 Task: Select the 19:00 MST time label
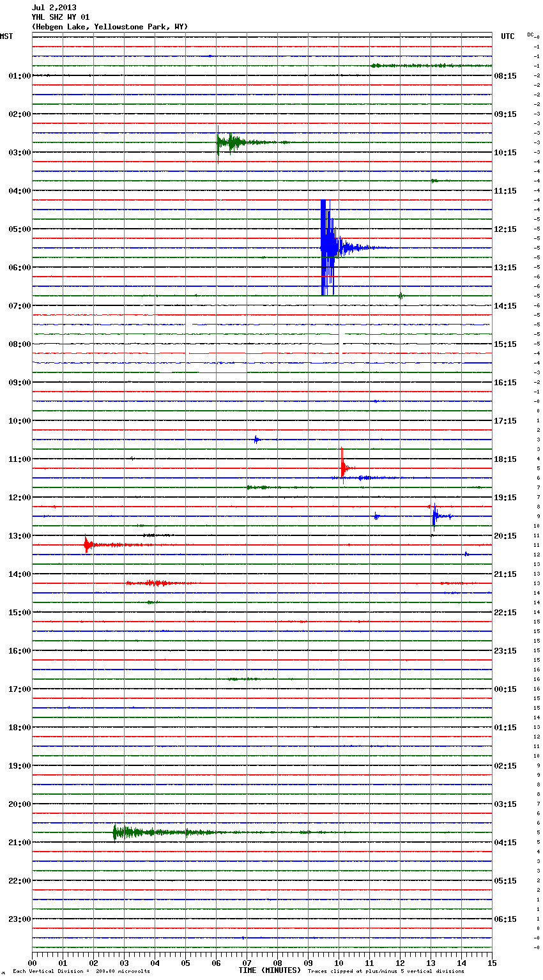click(20, 765)
